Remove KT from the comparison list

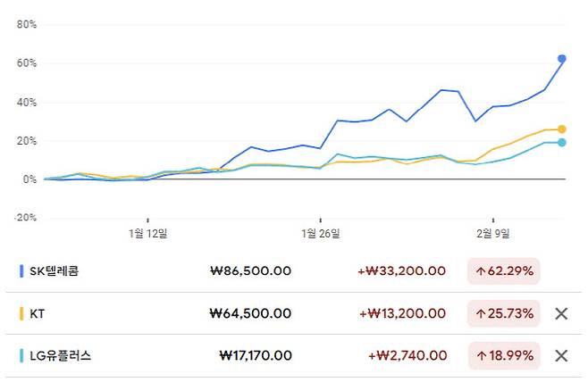coord(561,313)
